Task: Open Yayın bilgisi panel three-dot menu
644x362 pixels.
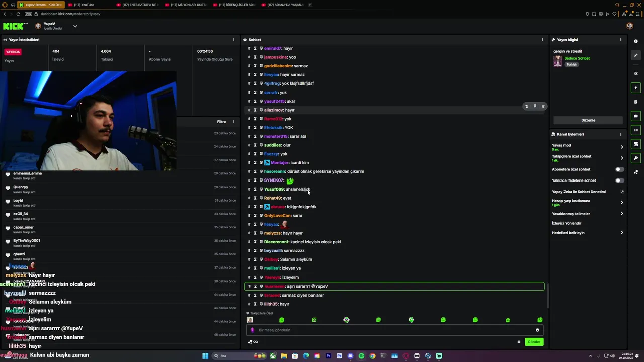Action: coord(620,40)
